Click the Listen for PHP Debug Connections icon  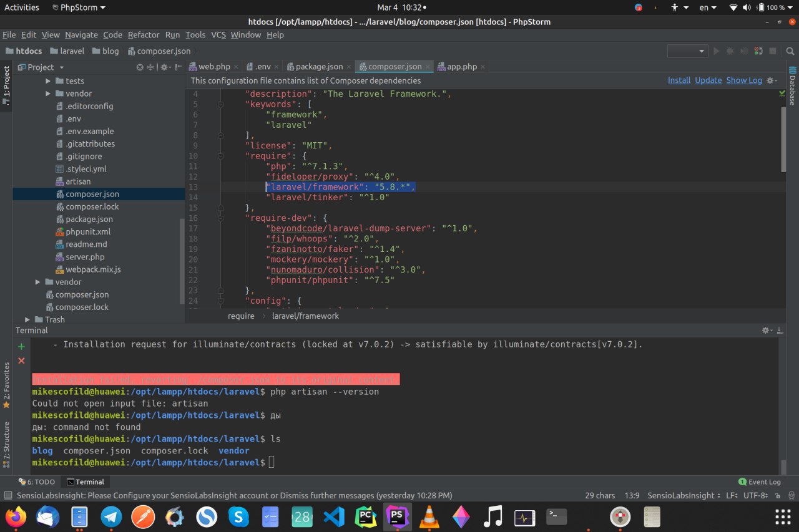click(758, 51)
